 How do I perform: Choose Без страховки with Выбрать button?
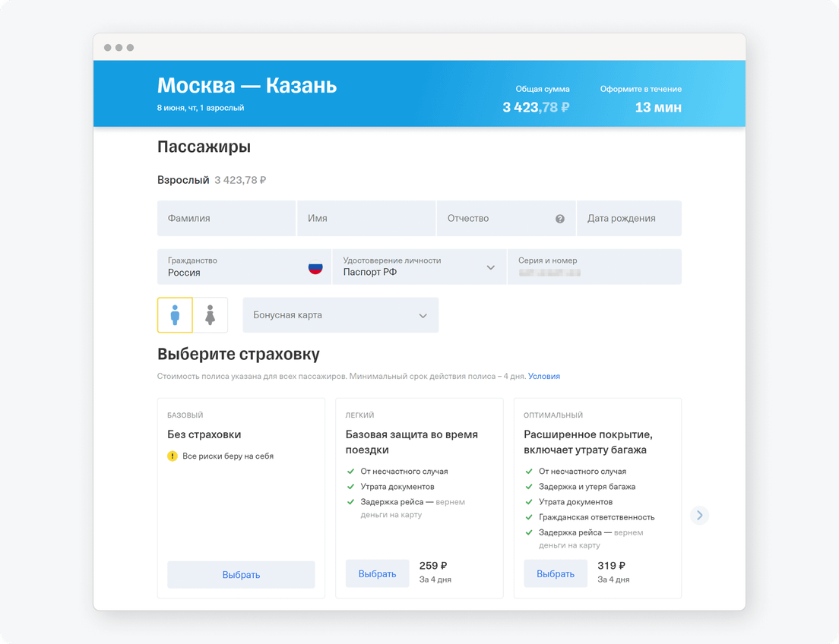(242, 574)
